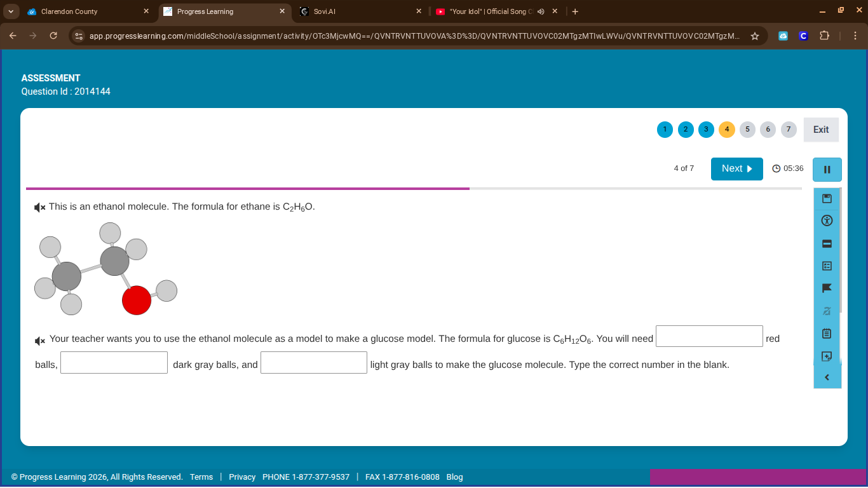Screen dimensions: 868x488
Task: Open the notepad tool icon
Action: 827,334
